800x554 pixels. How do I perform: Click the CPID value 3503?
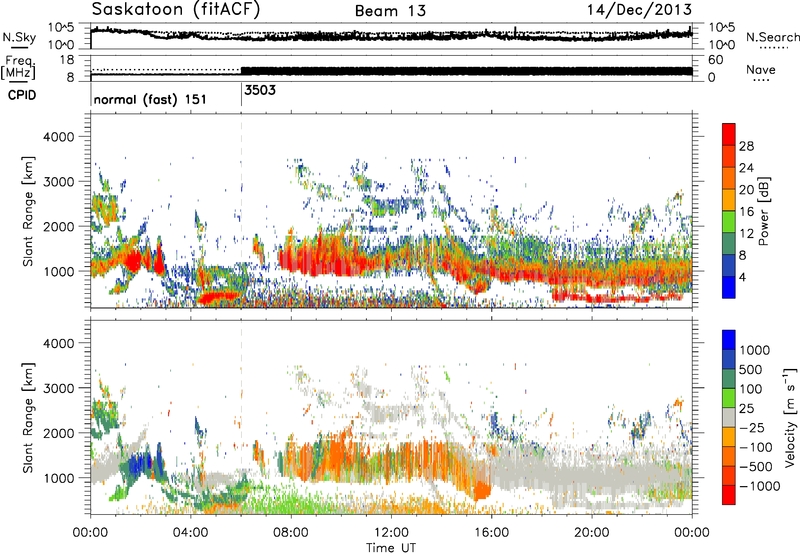coord(260,90)
